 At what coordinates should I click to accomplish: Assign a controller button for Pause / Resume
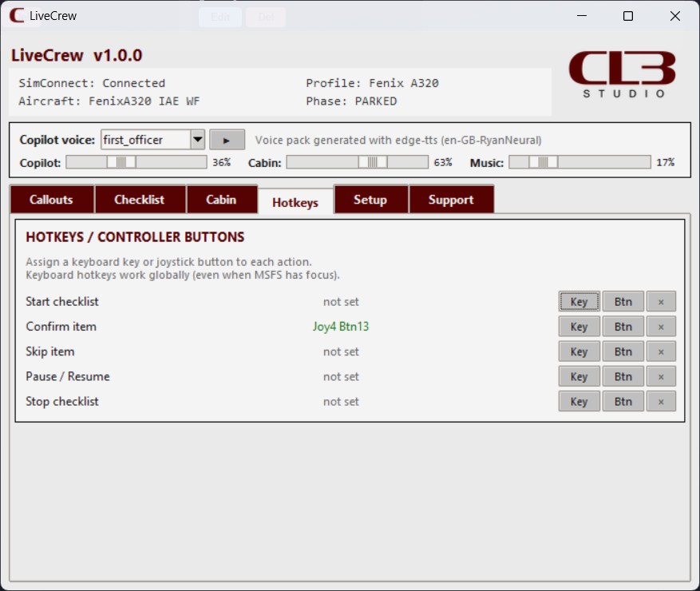click(623, 376)
